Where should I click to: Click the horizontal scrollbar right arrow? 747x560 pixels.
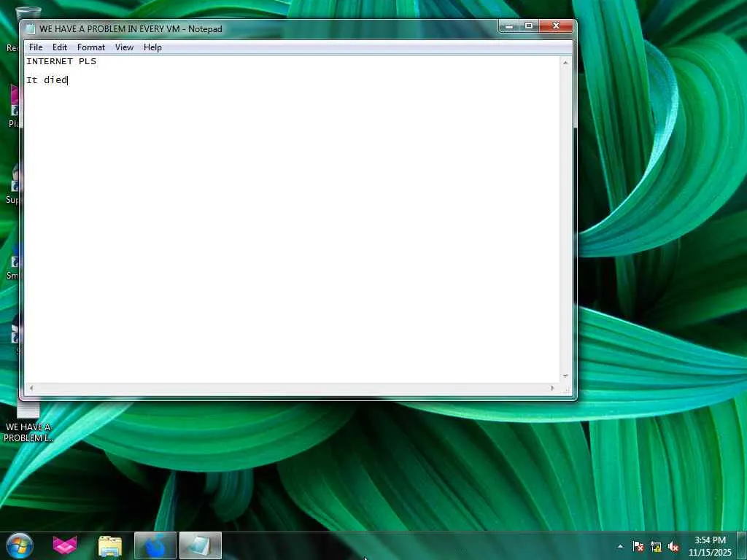[x=553, y=388]
